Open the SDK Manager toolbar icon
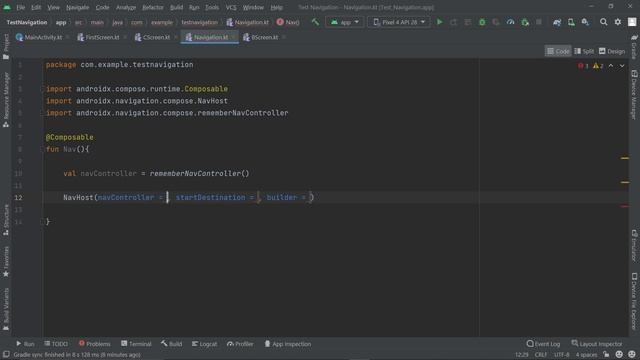Image resolution: width=640 pixels, height=360 pixels. pyautogui.click(x=585, y=22)
